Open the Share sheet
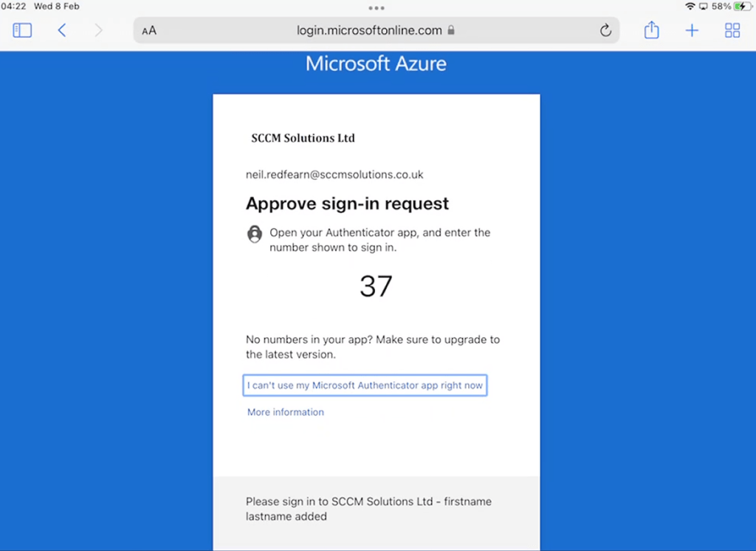The width and height of the screenshot is (756, 551). (x=651, y=30)
